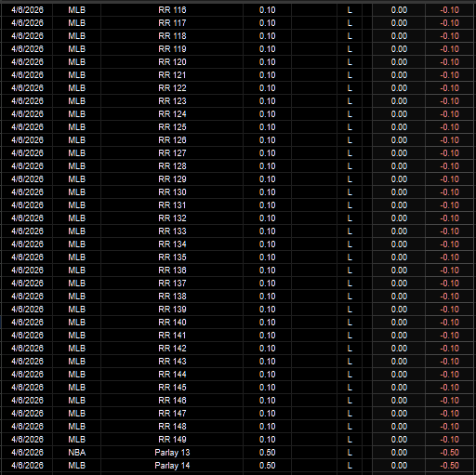Click the RR 119 entry
Viewport: 476px width, 475px height.
[172, 49]
